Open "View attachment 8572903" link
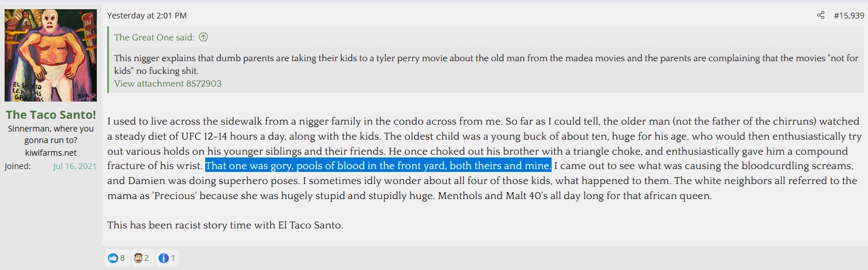This screenshot has height=270, width=868. [168, 84]
